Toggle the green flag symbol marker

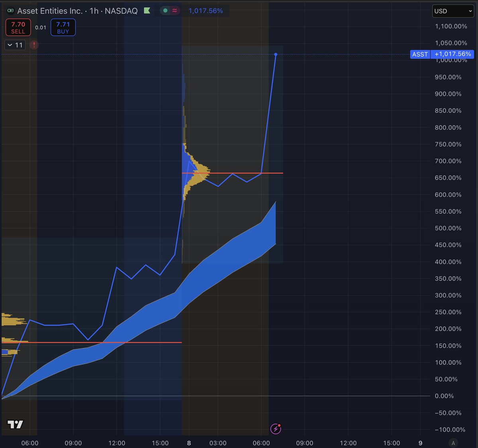tap(147, 11)
